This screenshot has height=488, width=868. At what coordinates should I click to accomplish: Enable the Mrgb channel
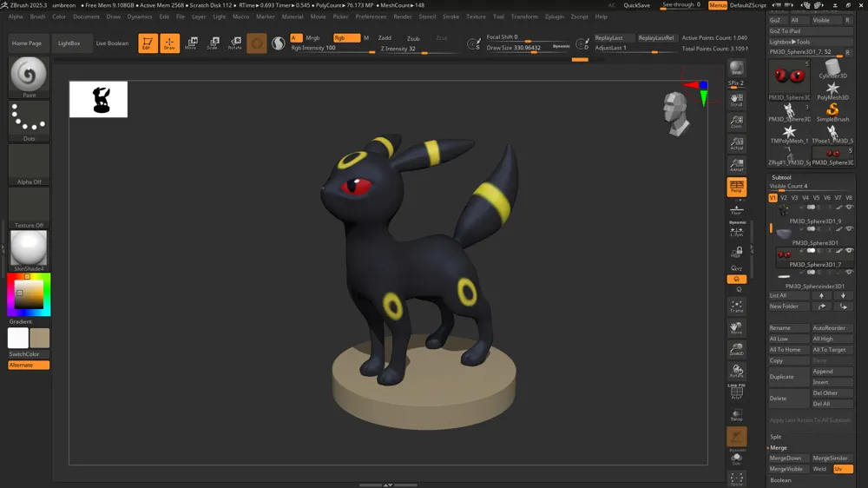pyautogui.click(x=312, y=37)
